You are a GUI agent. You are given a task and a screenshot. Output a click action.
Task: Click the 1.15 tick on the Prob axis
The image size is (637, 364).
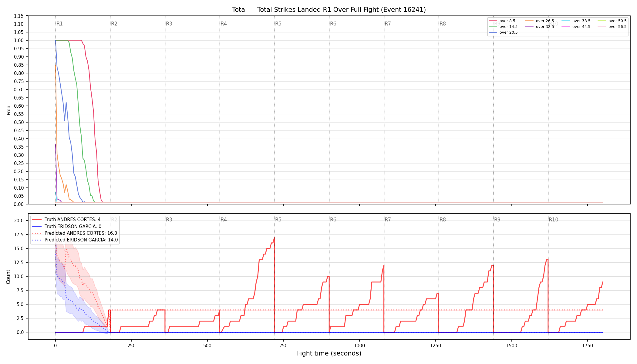point(19,16)
